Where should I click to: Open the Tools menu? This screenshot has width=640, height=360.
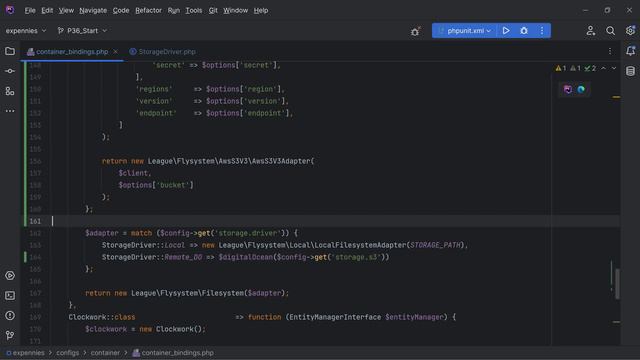193,10
